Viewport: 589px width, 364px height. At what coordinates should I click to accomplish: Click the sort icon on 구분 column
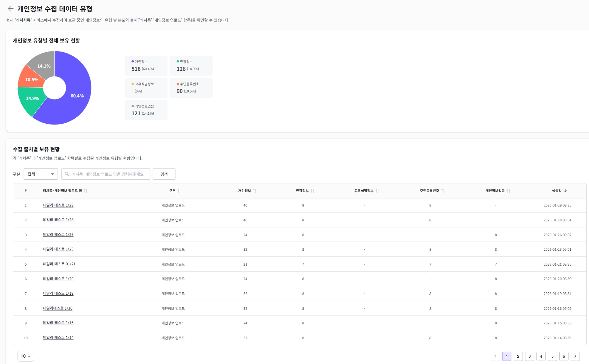click(x=179, y=191)
